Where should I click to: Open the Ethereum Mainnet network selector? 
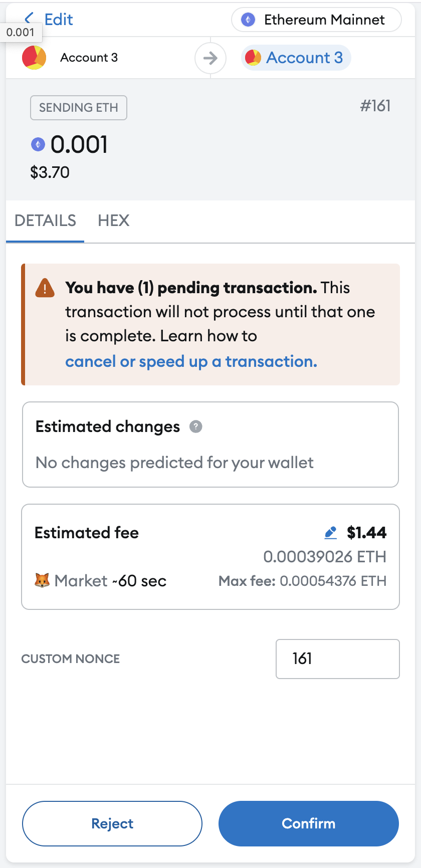pyautogui.click(x=316, y=20)
